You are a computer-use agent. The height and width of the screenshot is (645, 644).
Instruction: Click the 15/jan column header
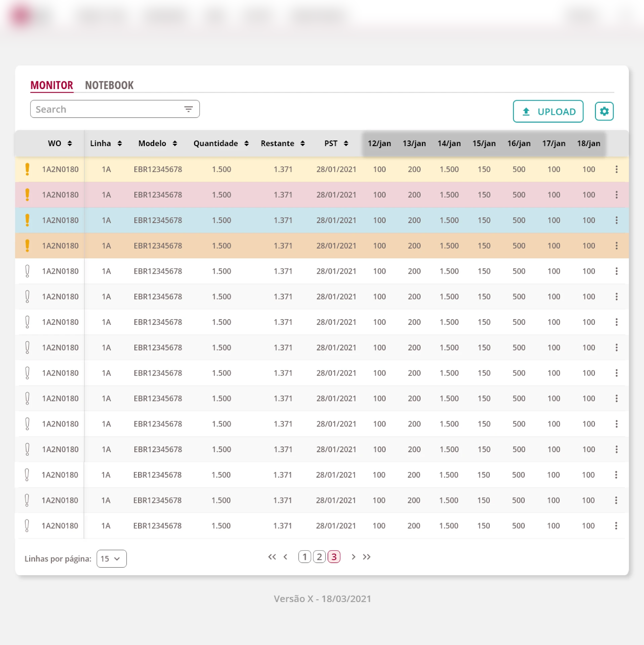(484, 143)
